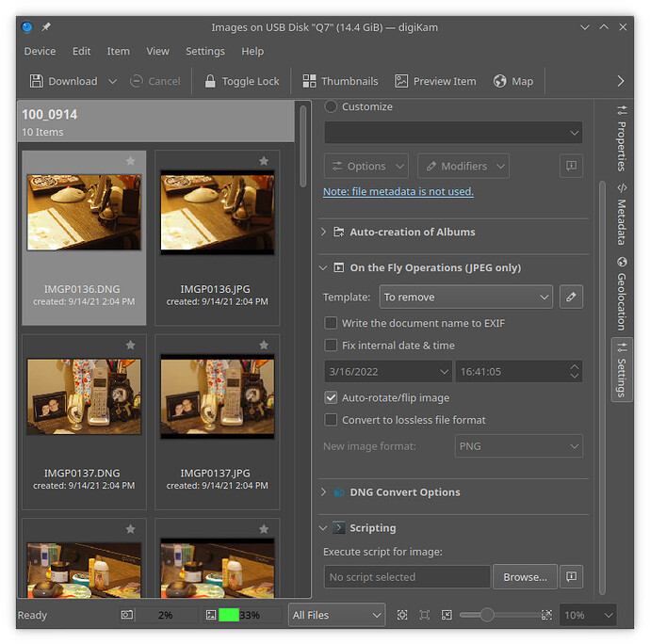The image size is (650, 644).
Task: Switch to Thumbnails view
Action: pos(340,81)
